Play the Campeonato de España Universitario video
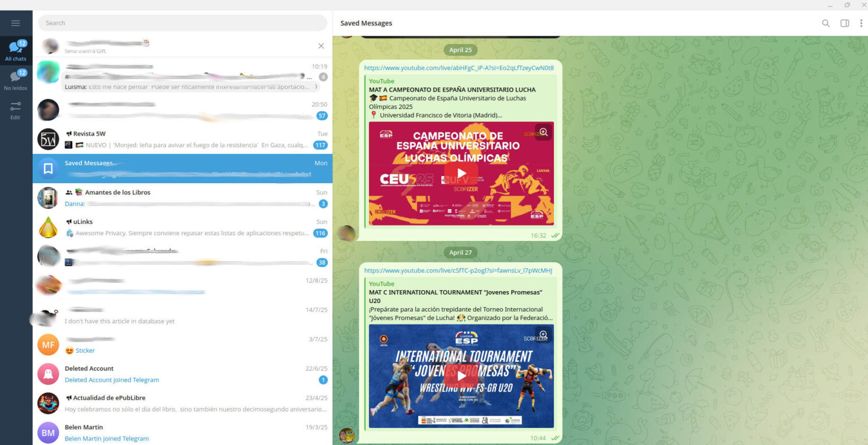The width and height of the screenshot is (868, 445). pos(461,174)
